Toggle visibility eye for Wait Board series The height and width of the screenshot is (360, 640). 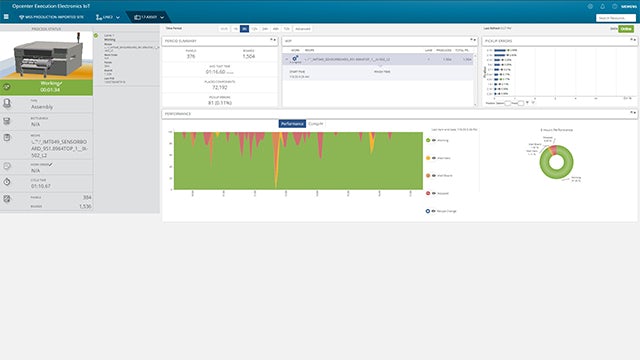434,176
